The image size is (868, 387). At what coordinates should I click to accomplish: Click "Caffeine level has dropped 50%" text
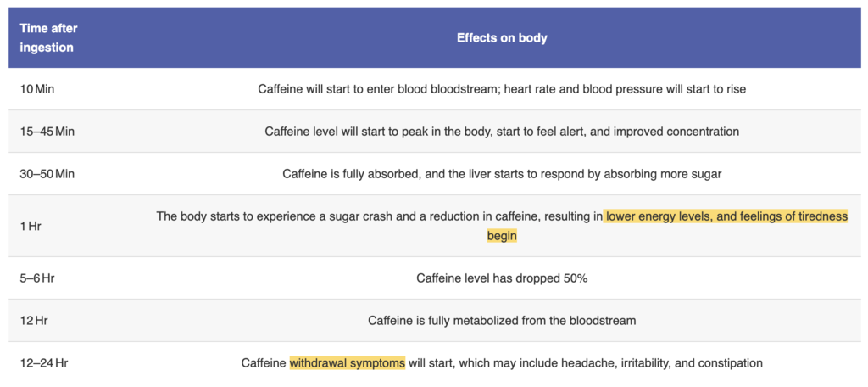tap(502, 278)
